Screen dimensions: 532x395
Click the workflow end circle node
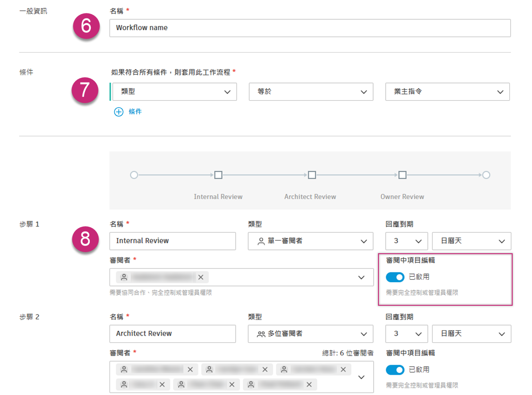pyautogui.click(x=487, y=175)
